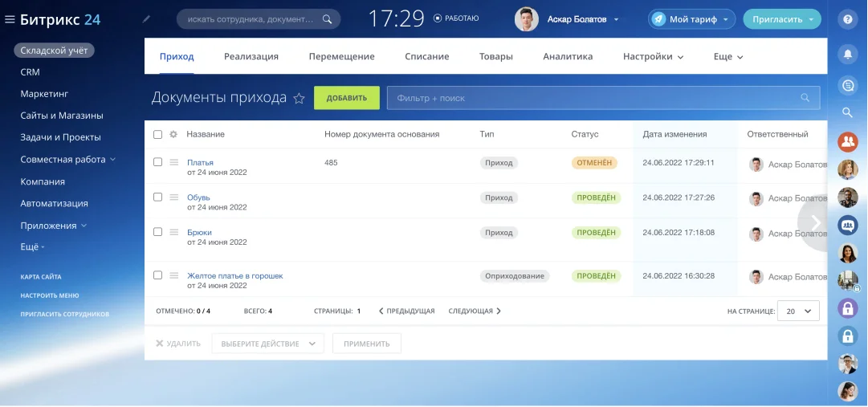Open the Выберите действие dropdown
The width and height of the screenshot is (868, 407).
[267, 344]
